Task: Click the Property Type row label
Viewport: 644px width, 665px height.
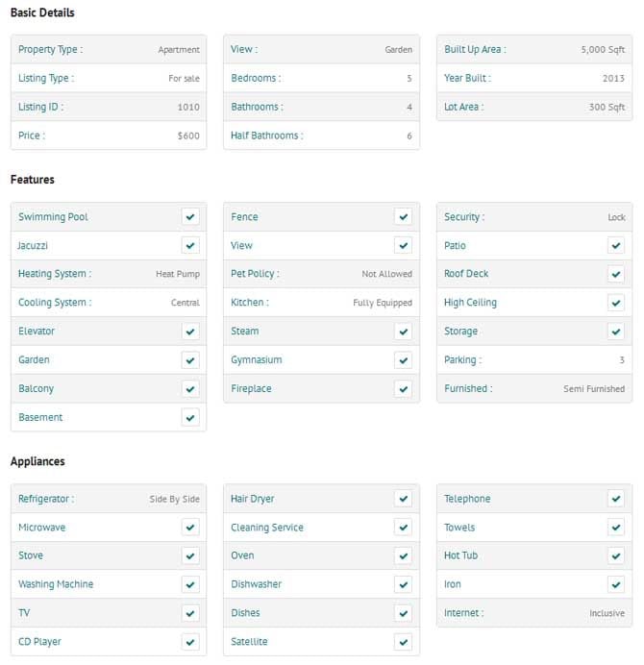Action: [50, 50]
